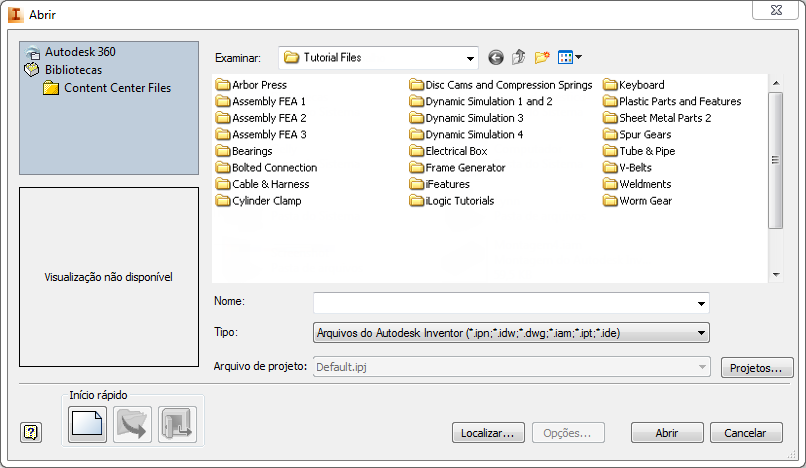Viewport: 806px width, 468px height.
Task: Select the Electrical Box folder
Action: point(448,151)
